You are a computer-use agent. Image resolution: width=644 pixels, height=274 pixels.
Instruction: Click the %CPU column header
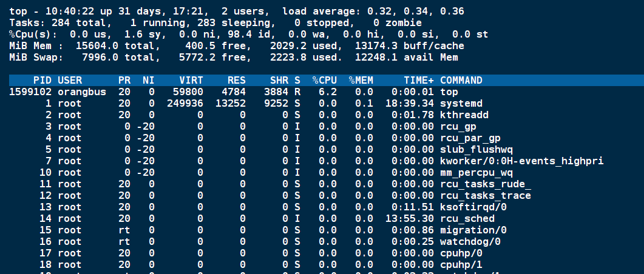coord(324,81)
